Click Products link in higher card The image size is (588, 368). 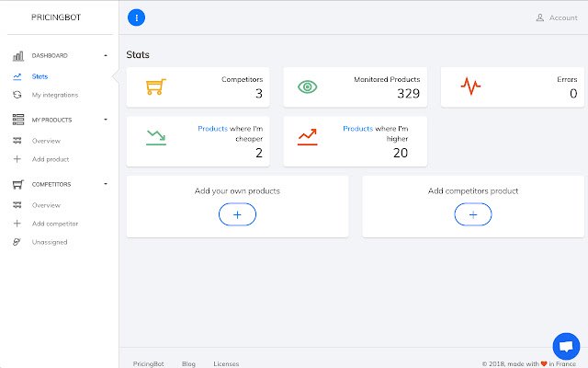tap(358, 129)
